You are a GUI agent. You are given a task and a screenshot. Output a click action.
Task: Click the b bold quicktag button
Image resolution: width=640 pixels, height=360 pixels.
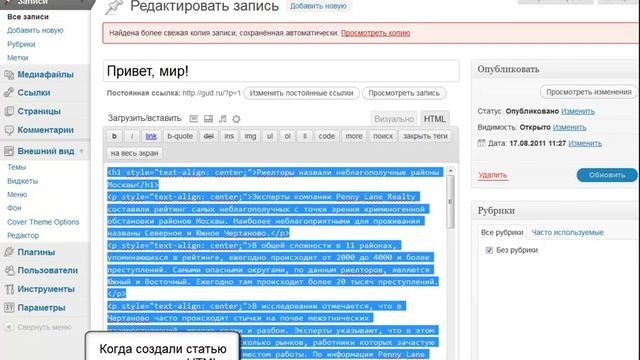(114, 136)
